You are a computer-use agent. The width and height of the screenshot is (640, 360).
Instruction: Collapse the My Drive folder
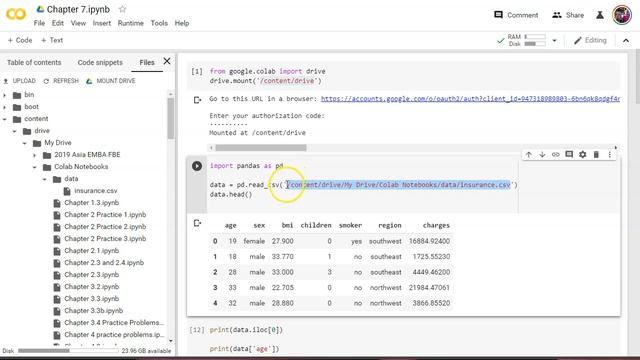[24, 143]
